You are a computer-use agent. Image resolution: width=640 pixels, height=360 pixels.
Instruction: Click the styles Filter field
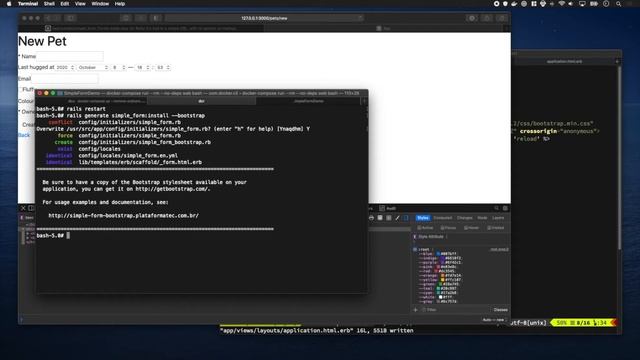pos(455,310)
